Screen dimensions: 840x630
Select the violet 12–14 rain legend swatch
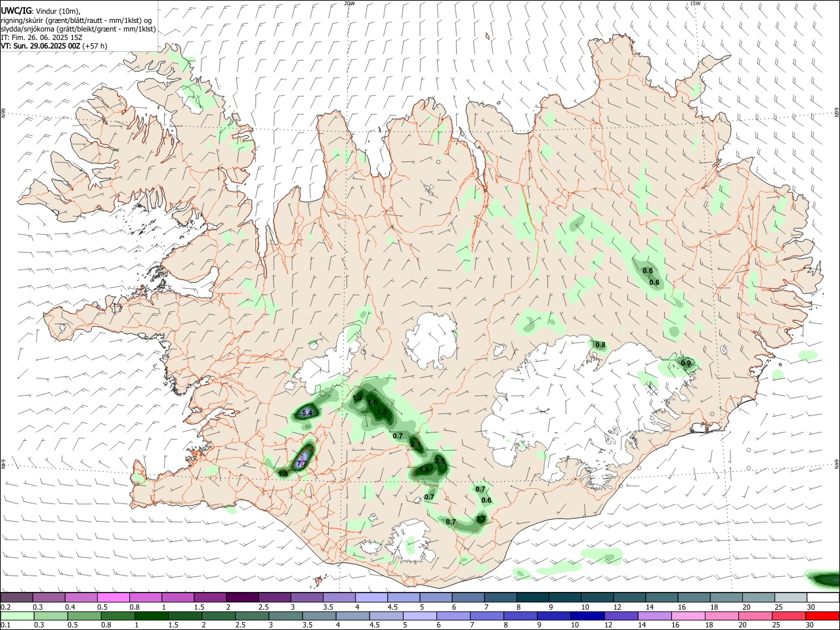(x=621, y=616)
